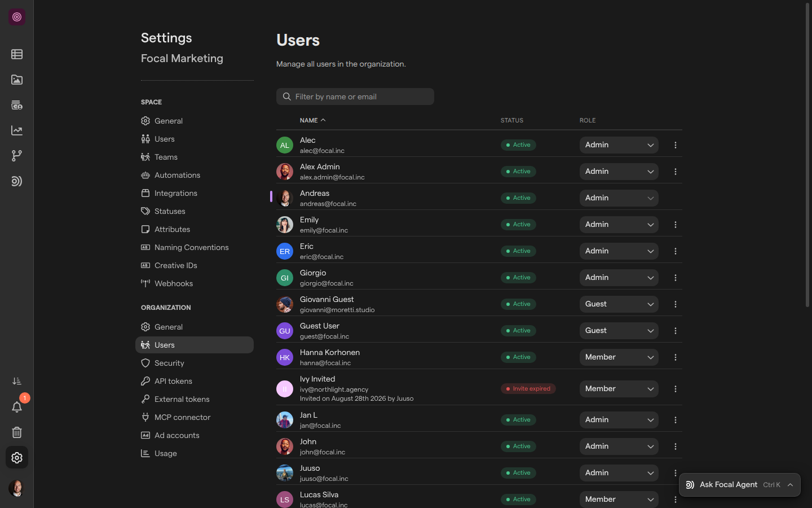The height and width of the screenshot is (508, 812).
Task: Click the Invite expired status badge for Ivy
Action: pos(528,388)
